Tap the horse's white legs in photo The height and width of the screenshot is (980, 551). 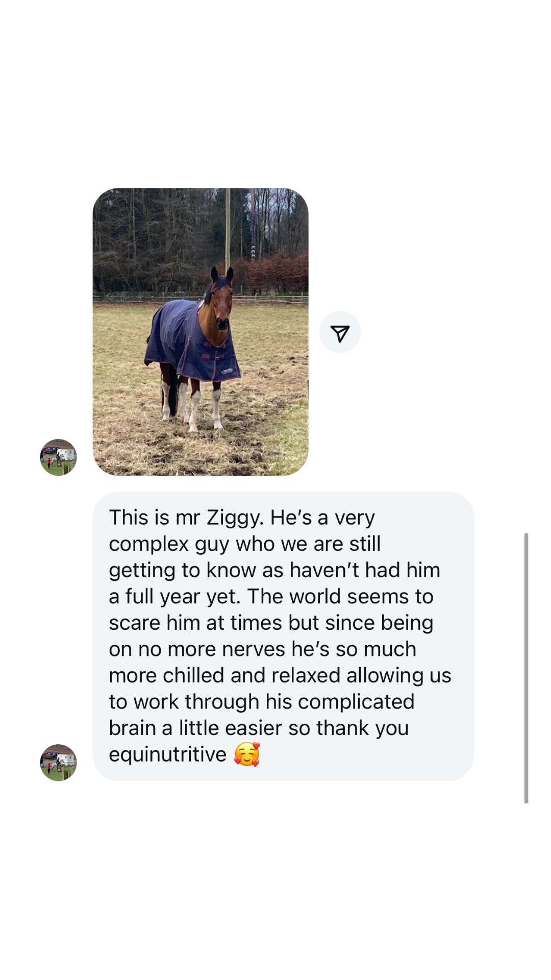192,406
